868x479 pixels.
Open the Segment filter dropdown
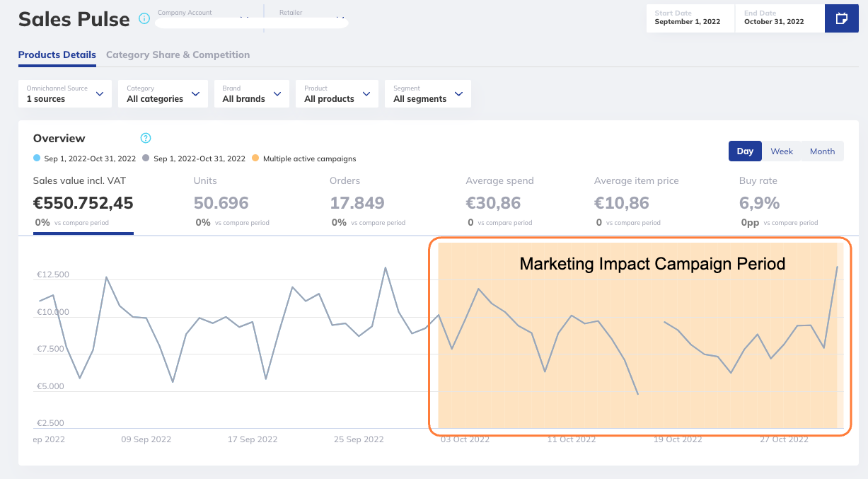tap(428, 94)
